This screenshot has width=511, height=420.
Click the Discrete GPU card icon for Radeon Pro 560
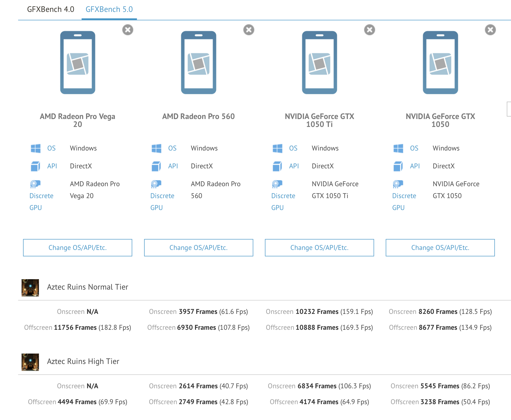pos(156,184)
